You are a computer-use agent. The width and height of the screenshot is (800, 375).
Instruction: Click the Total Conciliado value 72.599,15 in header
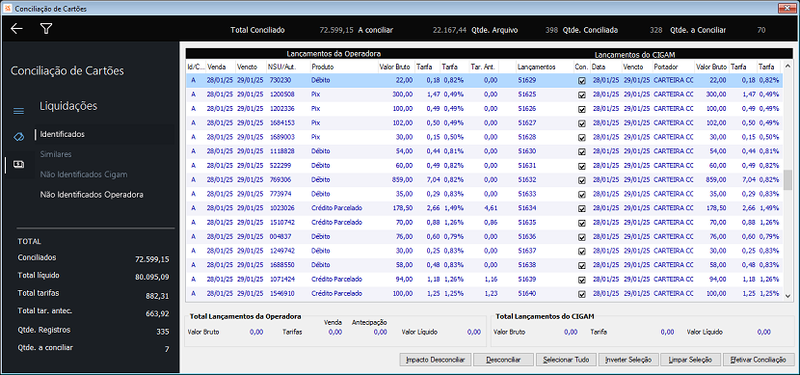point(336,31)
